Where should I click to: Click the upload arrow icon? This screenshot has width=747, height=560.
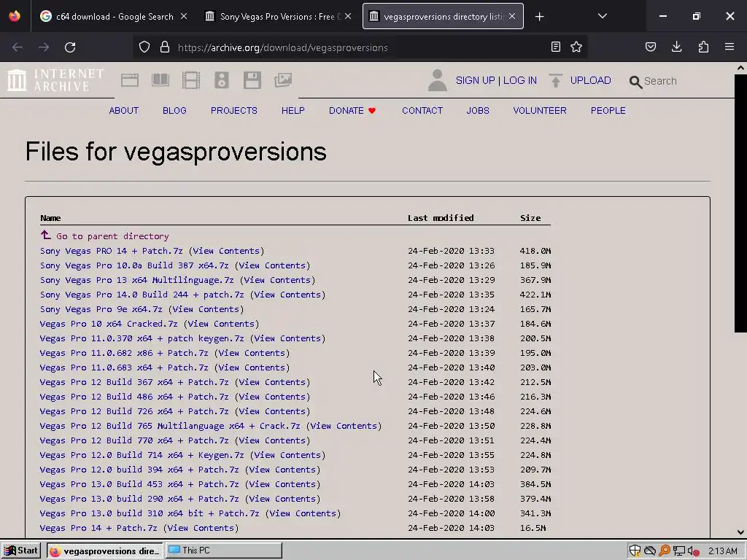(x=555, y=80)
